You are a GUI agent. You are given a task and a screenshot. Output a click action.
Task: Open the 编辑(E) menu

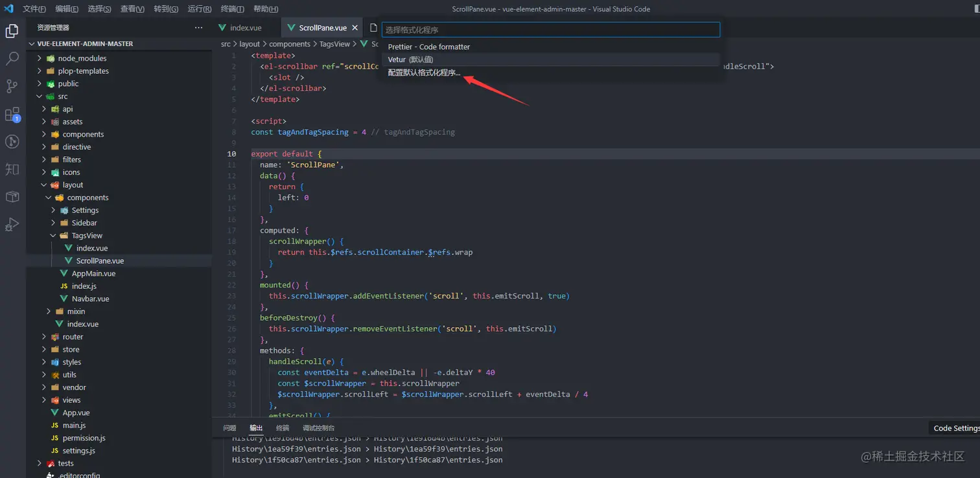click(67, 9)
